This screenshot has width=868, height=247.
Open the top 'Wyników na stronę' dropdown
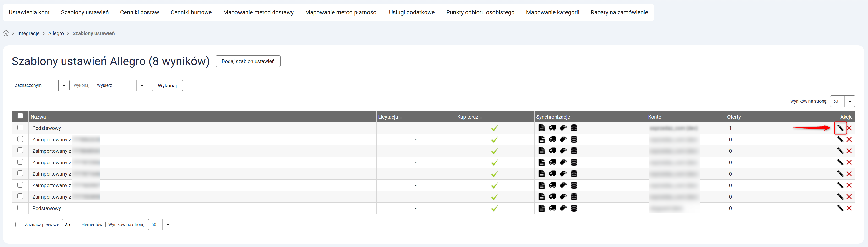[x=842, y=101]
